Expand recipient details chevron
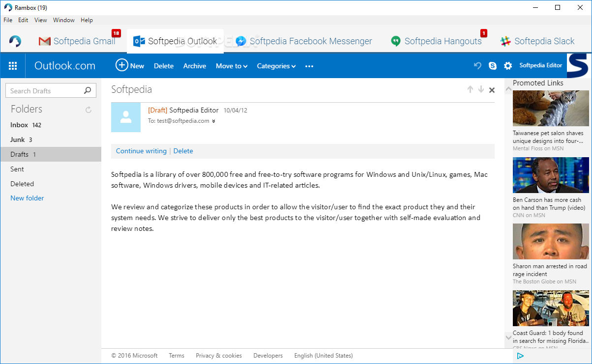 click(213, 121)
